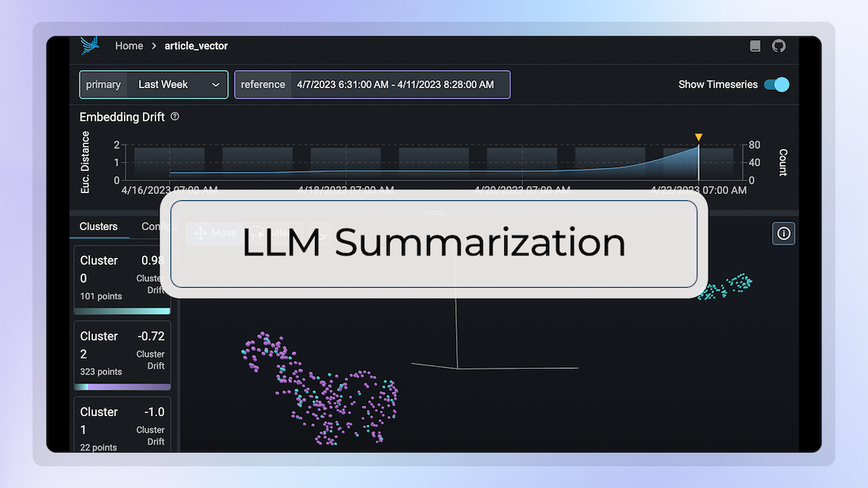Click the Embedding Drift help icon
Viewport: 868px width, 488px height.
pos(175,117)
